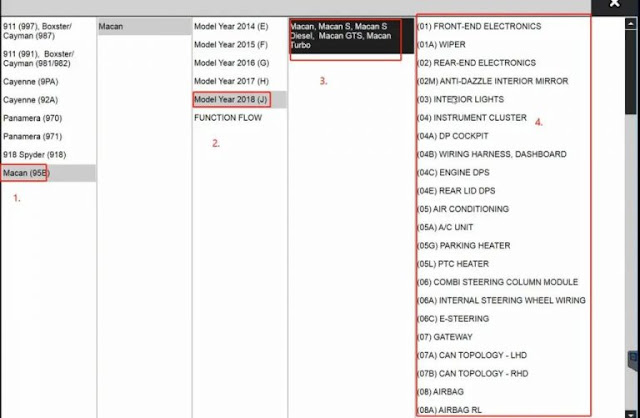Screen dimensions: 640x418
Task: Close the selection dialog
Action: pyautogui.click(x=615, y=4)
